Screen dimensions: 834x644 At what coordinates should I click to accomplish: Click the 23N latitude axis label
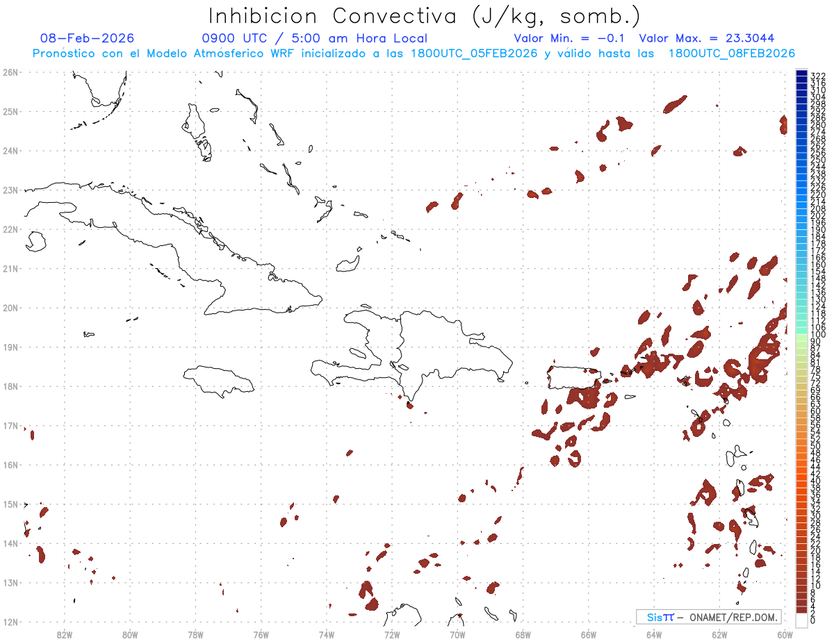(10, 190)
